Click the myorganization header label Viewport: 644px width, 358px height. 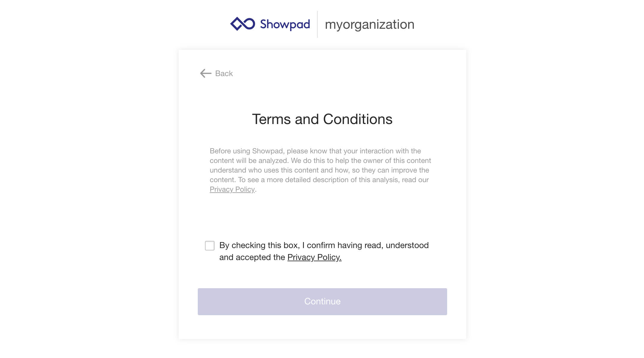point(370,25)
